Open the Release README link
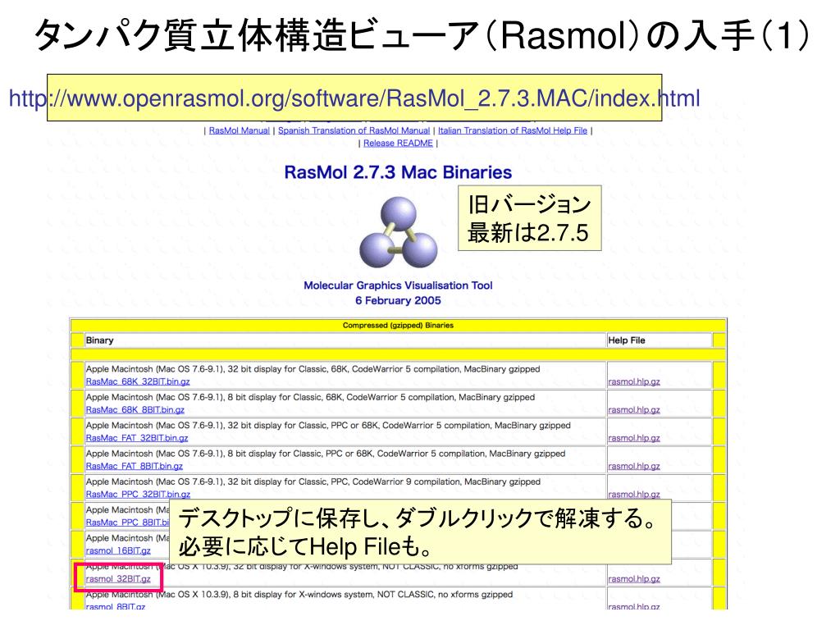Screen dimensions: 840x630 point(398,143)
